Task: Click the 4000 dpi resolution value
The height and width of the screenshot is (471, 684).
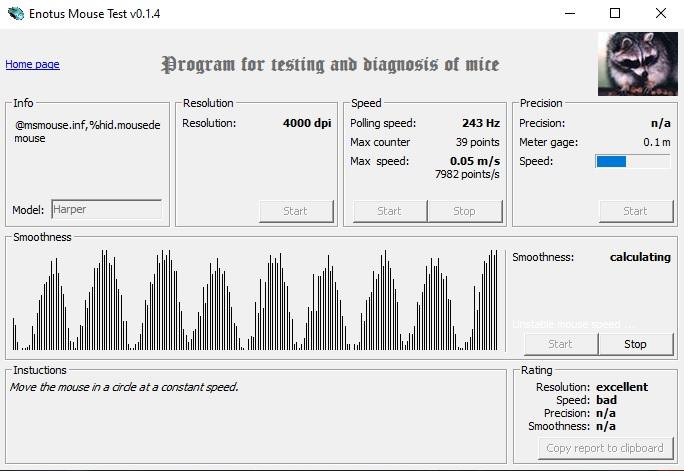Action: (x=307, y=123)
